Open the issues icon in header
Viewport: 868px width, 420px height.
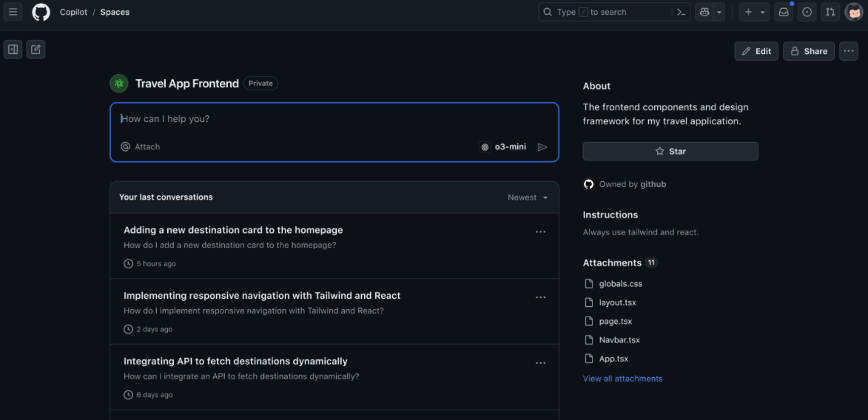point(807,12)
